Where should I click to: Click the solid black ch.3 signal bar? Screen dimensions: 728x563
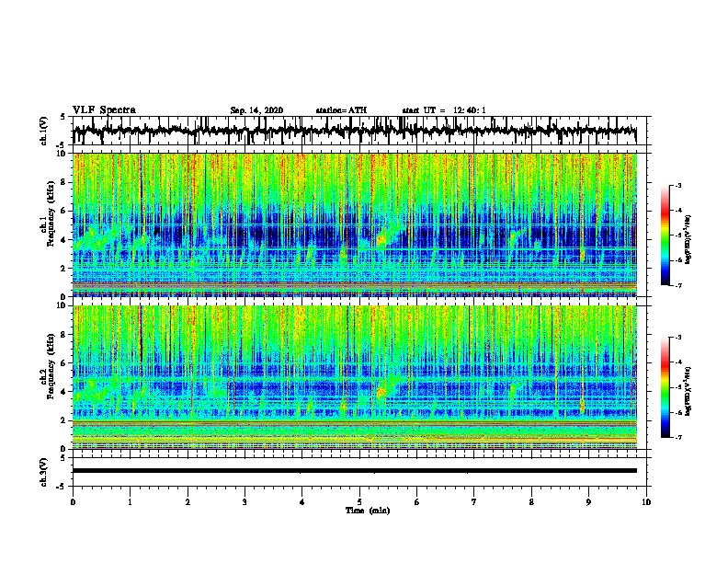point(355,471)
